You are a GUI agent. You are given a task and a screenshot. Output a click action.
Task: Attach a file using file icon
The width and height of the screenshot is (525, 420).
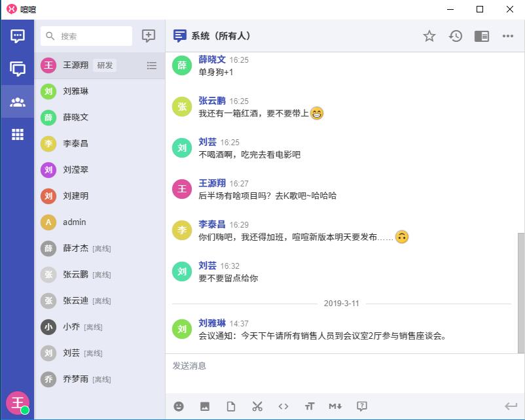231,406
